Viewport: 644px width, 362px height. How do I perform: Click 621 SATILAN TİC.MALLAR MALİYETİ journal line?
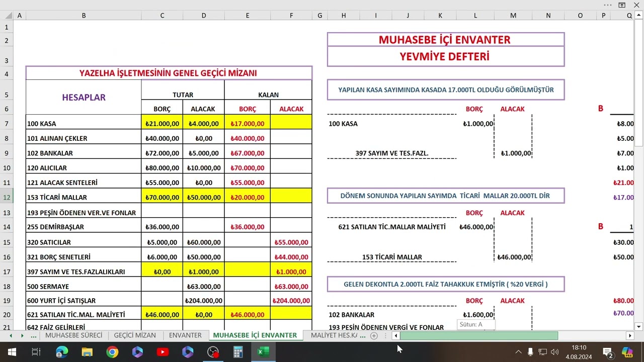(392, 227)
